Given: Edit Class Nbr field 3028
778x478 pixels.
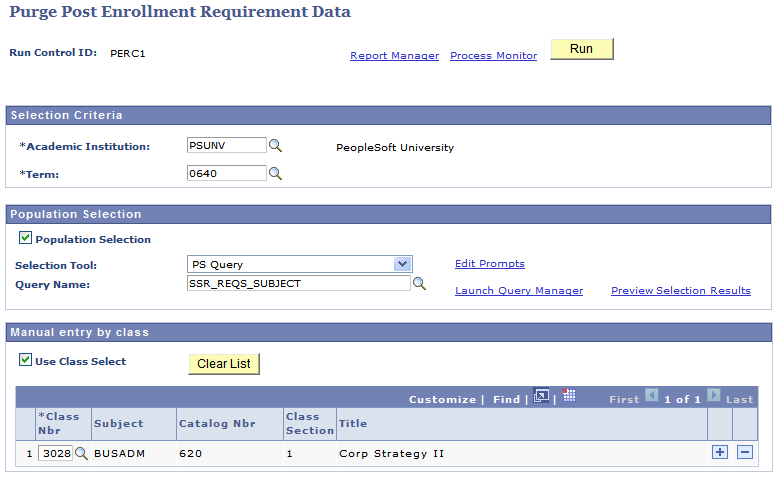Looking at the screenshot, I should pyautogui.click(x=56, y=453).
